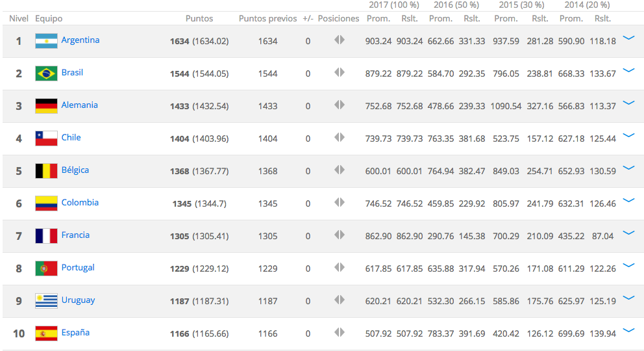Expand the Colombia row details chevron
This screenshot has width=644, height=351.
(628, 201)
